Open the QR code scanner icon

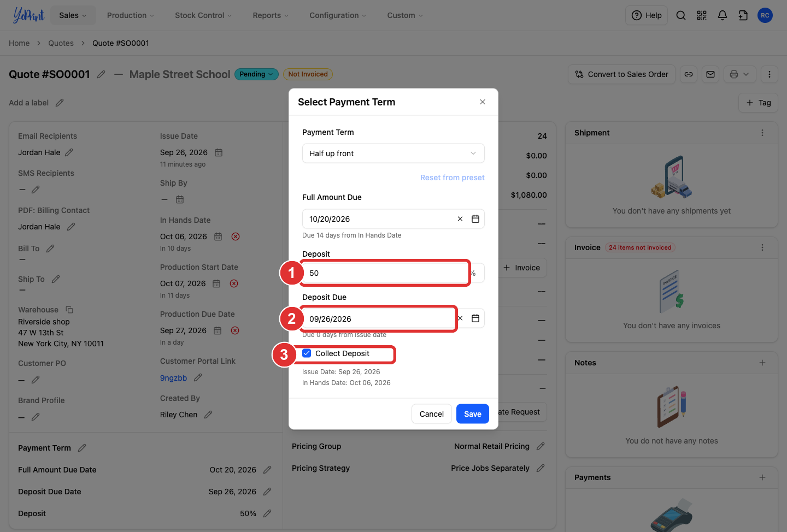coord(702,15)
